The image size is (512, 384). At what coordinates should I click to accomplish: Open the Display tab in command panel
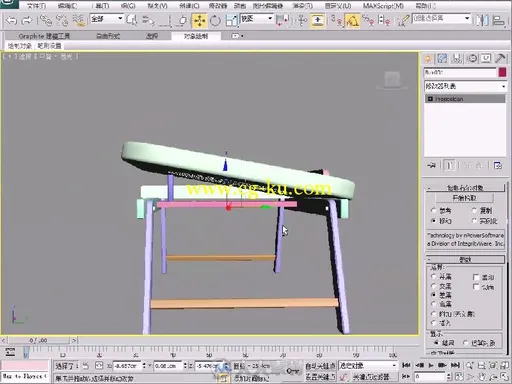coord(486,59)
